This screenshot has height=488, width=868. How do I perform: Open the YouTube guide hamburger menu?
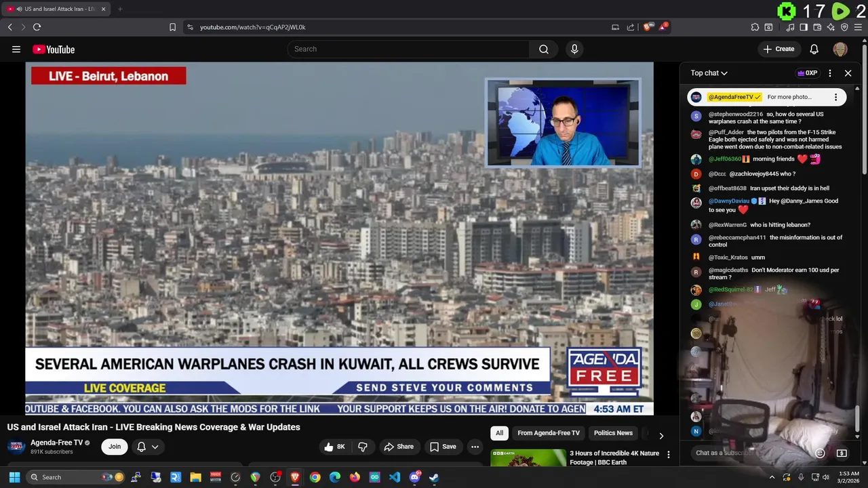tap(16, 49)
